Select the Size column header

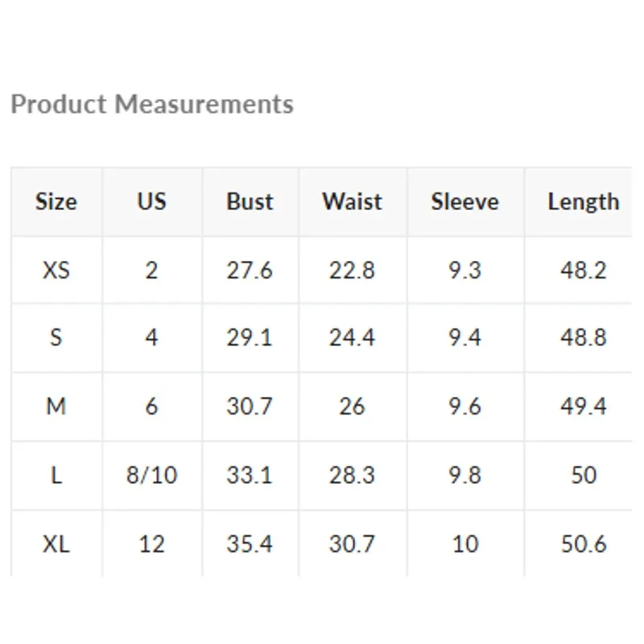pos(56,201)
